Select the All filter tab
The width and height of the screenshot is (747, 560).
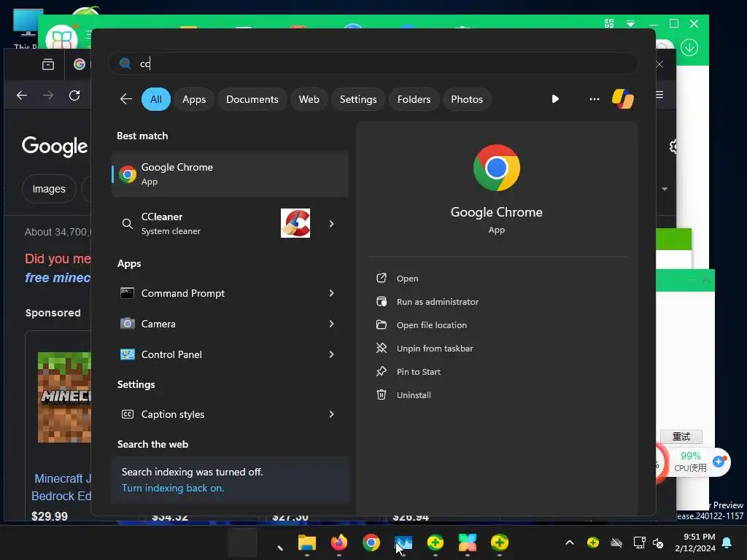pos(156,99)
